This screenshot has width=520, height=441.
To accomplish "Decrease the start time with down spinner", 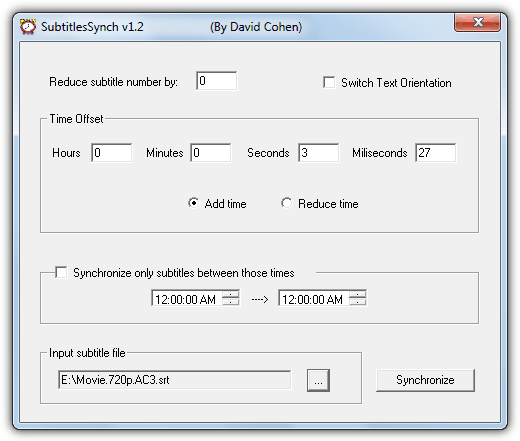I will [231, 302].
